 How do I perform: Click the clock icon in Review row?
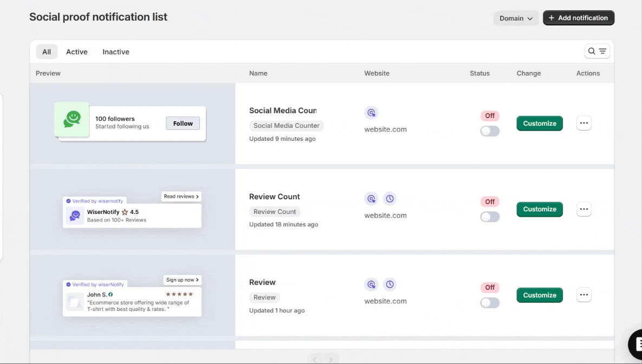(x=390, y=284)
